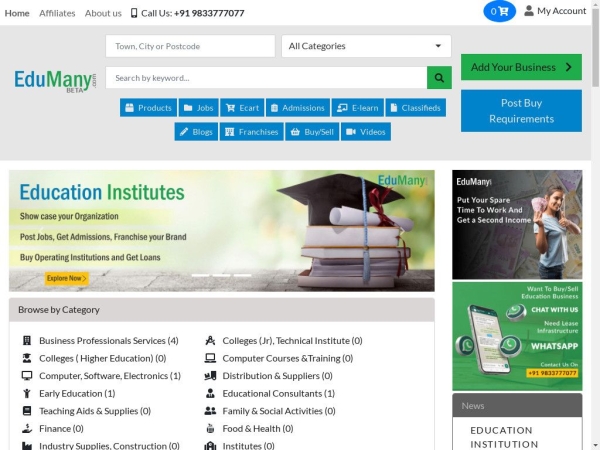Image resolution: width=600 pixels, height=450 pixels.
Task: Open Computer, Software, Electronics (1) link
Action: click(x=110, y=376)
